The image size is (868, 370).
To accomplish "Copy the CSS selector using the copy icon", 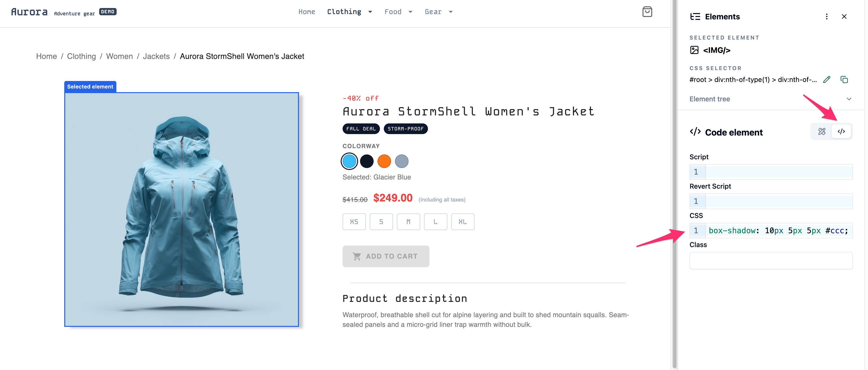I will [x=845, y=80].
